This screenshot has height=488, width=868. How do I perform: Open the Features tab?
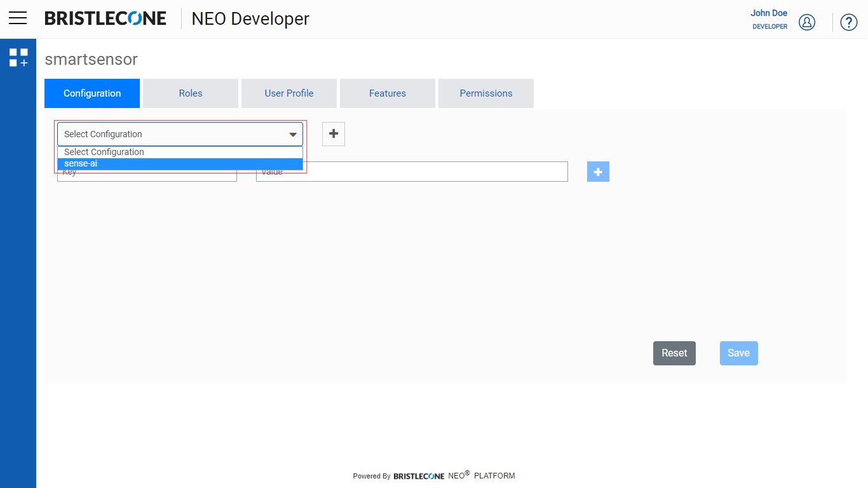(388, 93)
